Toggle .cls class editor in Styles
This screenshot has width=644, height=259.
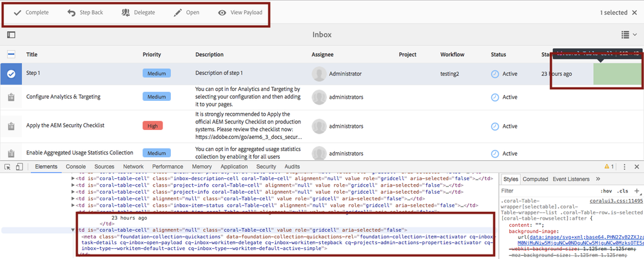(x=623, y=191)
